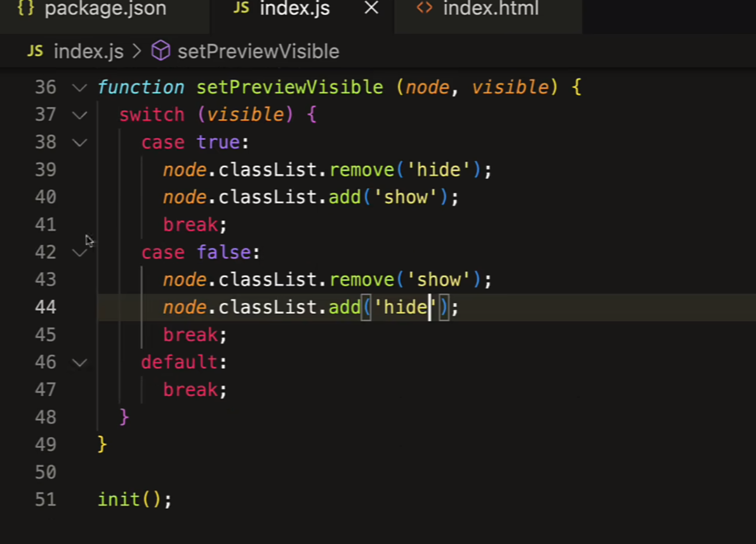Click the HTML brackets icon on index.html tab
Image resolution: width=756 pixels, height=544 pixels.
point(424,9)
